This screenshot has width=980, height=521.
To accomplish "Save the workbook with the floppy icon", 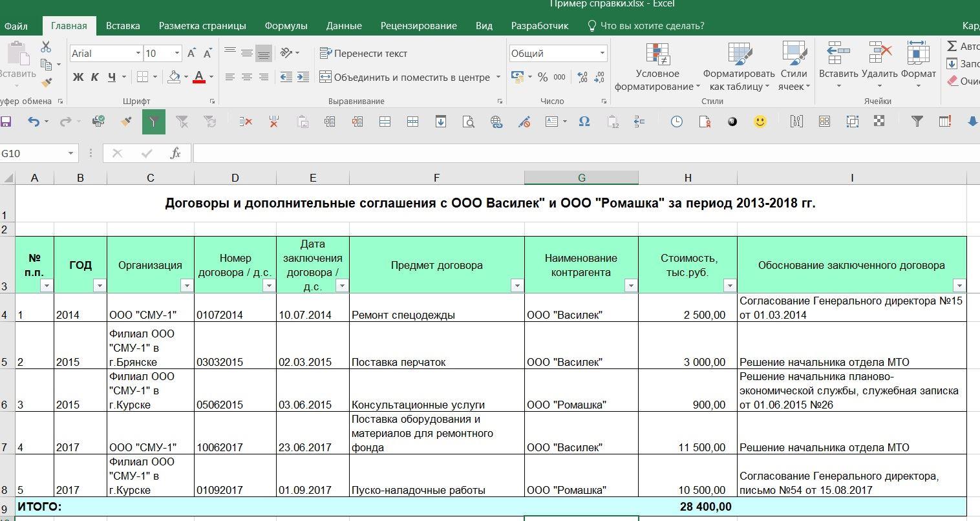I will 6,121.
